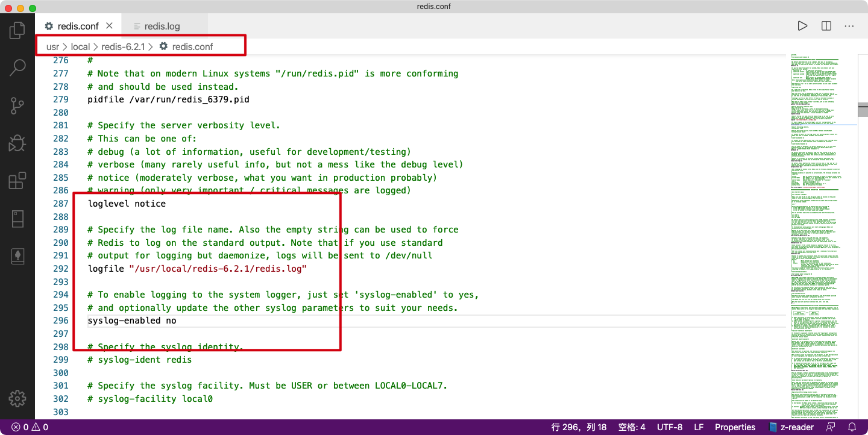Close the redis.conf tab
868x435 pixels.
point(109,26)
